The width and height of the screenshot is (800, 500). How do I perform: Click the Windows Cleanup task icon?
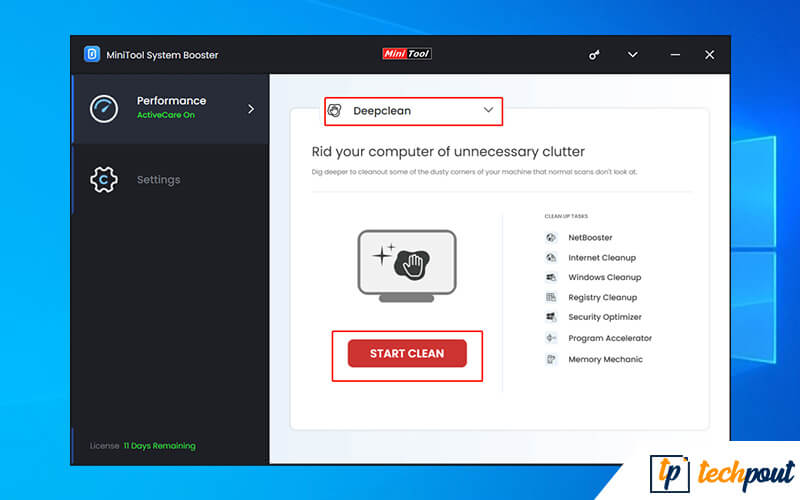(551, 277)
